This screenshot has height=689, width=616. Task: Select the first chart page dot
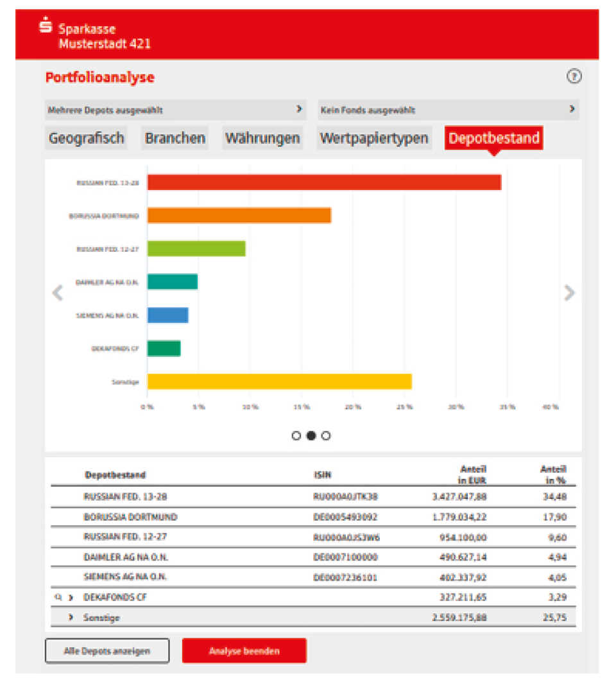[x=296, y=435]
